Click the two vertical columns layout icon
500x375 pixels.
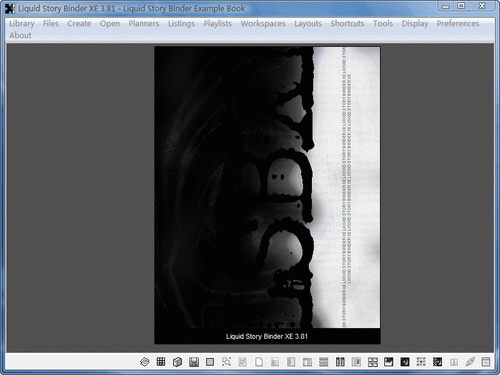coord(340,362)
